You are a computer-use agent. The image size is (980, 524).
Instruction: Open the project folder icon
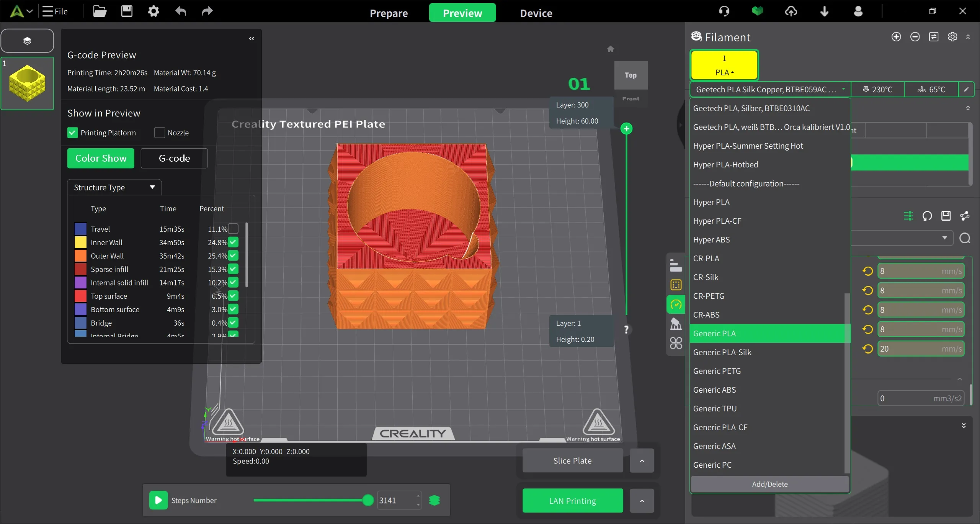100,11
